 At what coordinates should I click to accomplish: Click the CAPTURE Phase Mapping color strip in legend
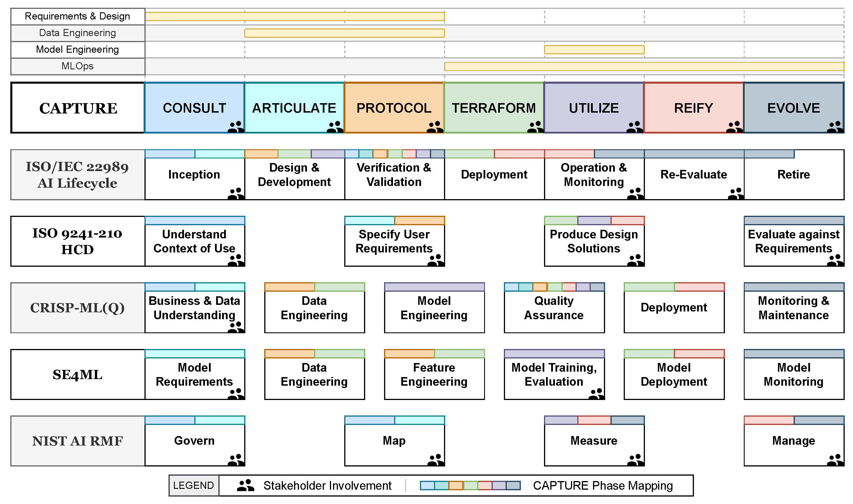(x=470, y=485)
